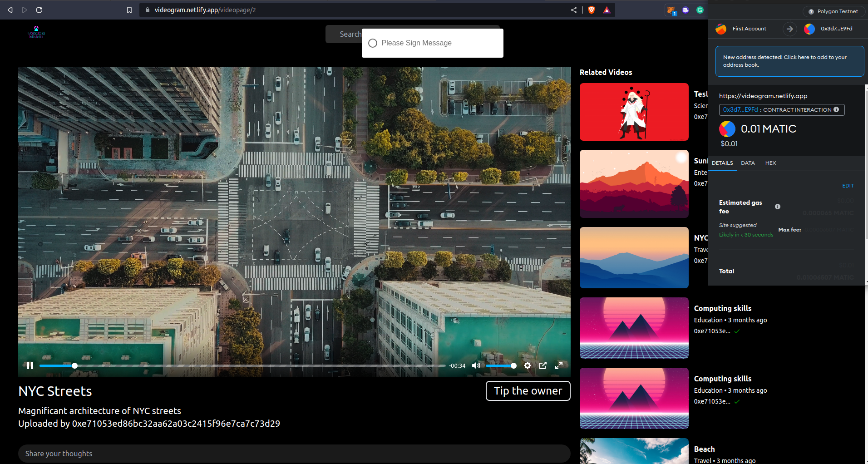Viewport: 868px width, 464px height.
Task: Open first Computing skills synthwave thumbnail
Action: 634,328
